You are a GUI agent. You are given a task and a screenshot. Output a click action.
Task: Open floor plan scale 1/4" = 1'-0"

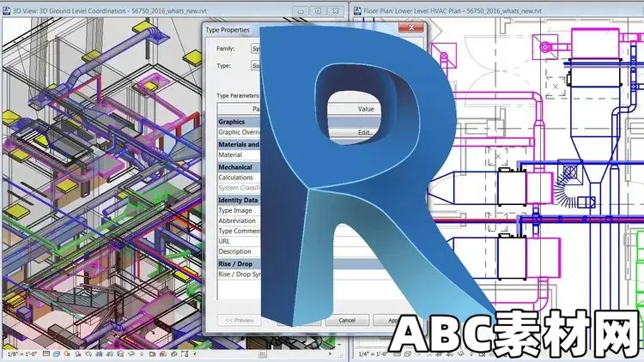coord(373,353)
